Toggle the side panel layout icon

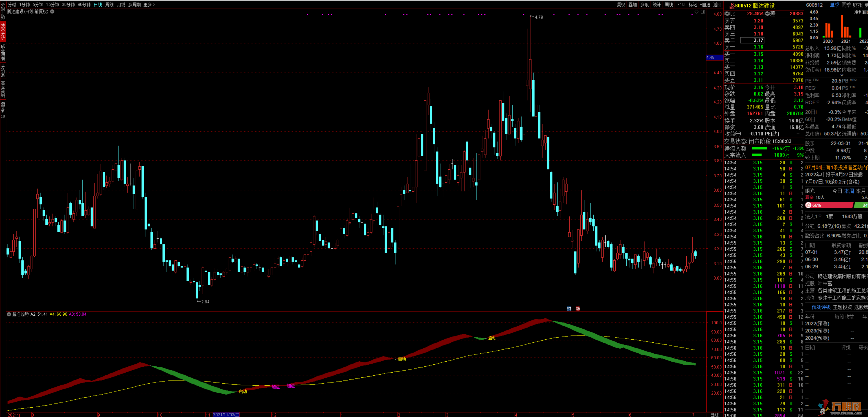point(703,11)
